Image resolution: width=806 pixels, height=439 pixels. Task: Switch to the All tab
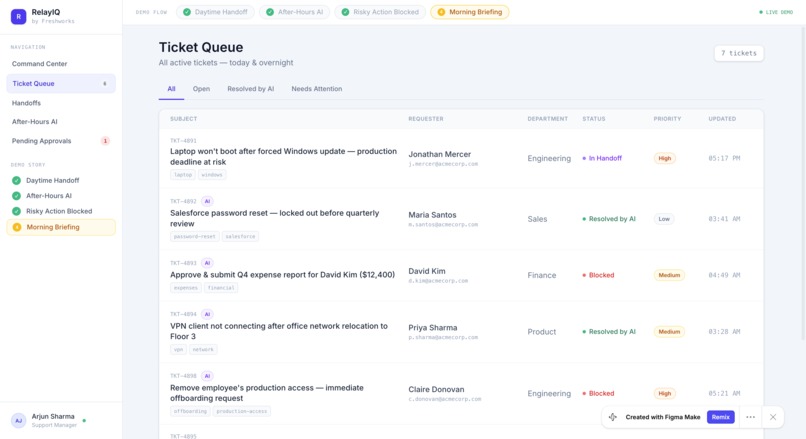[171, 89]
